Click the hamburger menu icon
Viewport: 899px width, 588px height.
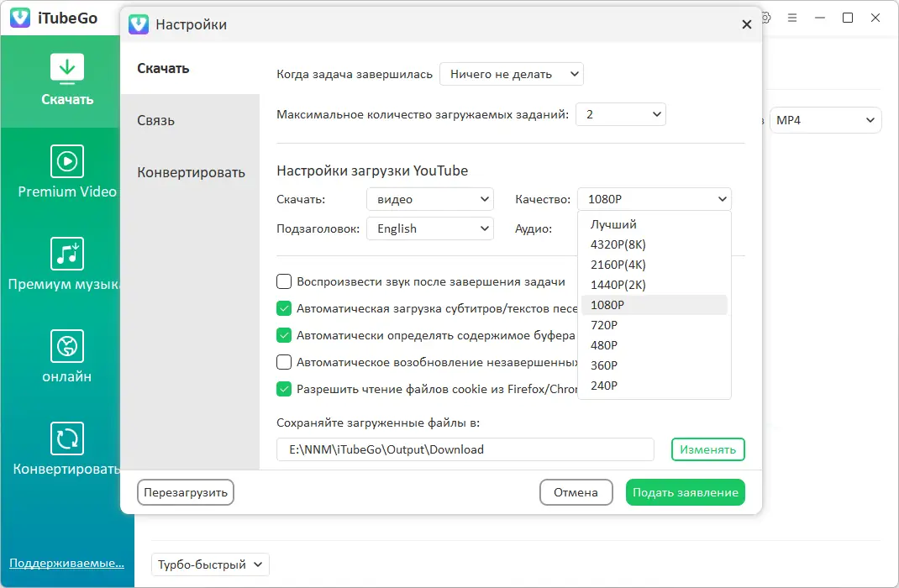(x=792, y=17)
